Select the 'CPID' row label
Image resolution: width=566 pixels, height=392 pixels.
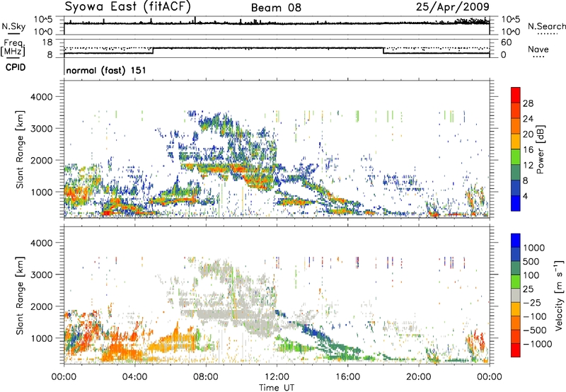click(x=16, y=67)
